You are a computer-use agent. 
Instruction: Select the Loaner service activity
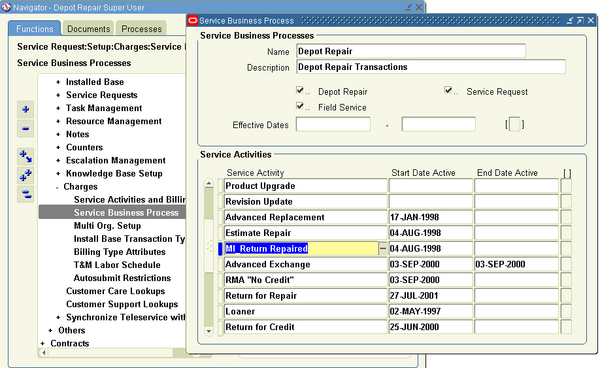(305, 311)
